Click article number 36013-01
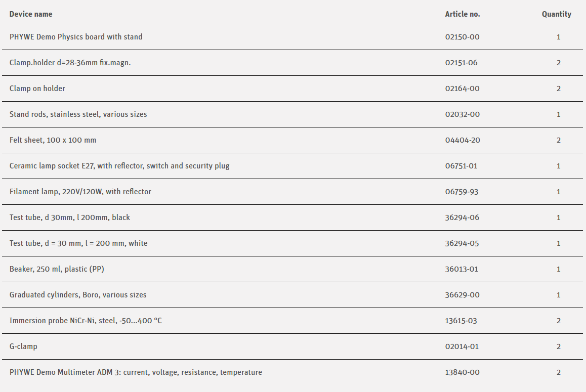This screenshot has width=586, height=392. tap(462, 269)
